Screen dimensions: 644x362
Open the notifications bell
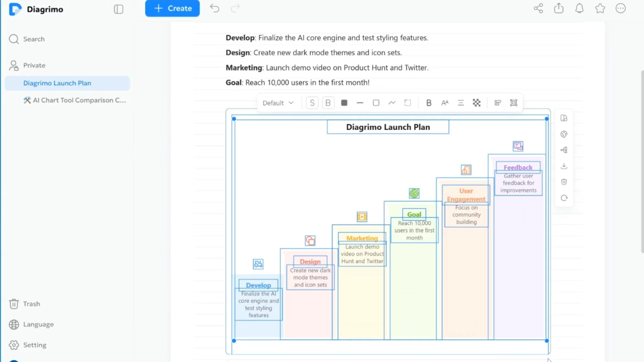pyautogui.click(x=579, y=8)
